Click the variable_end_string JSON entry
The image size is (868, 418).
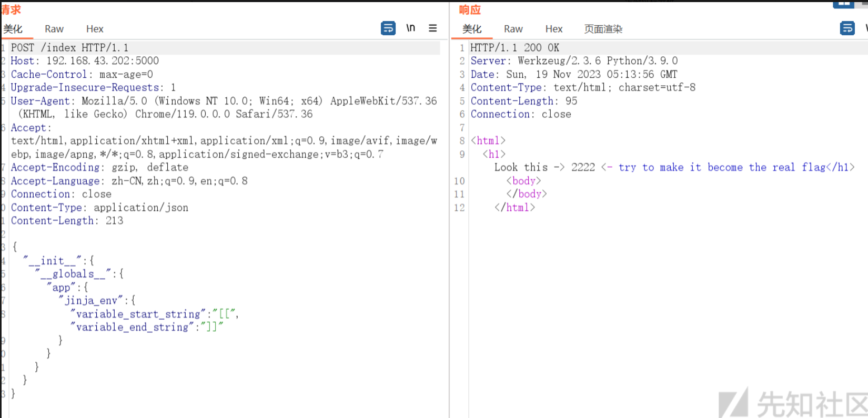[x=147, y=328]
